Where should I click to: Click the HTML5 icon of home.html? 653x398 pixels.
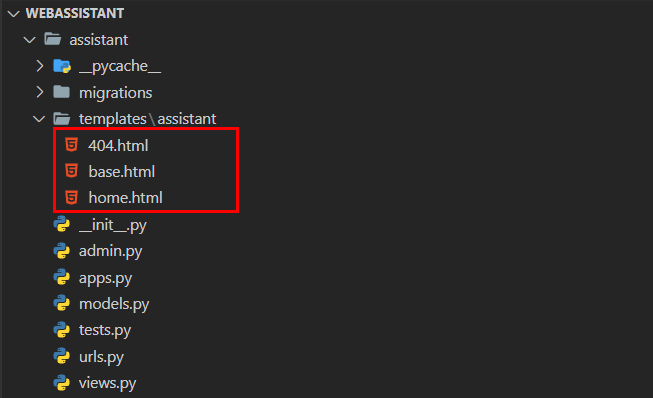(x=72, y=197)
